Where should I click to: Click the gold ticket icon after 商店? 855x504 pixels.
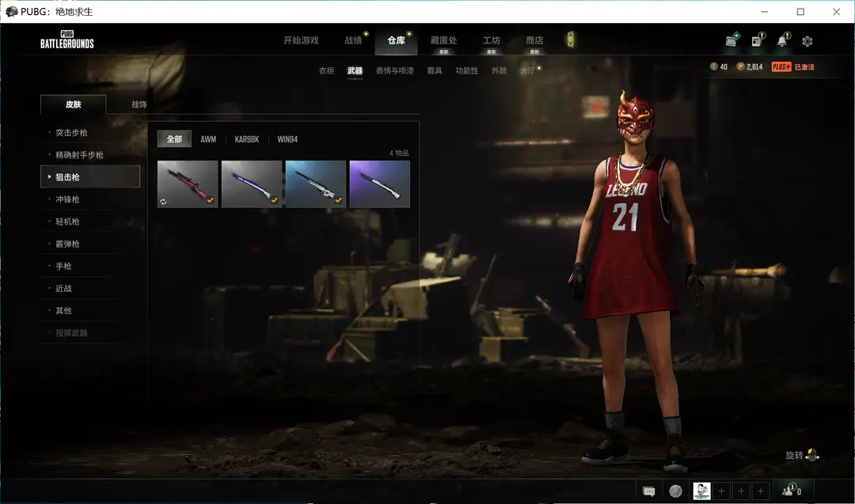[x=570, y=40]
